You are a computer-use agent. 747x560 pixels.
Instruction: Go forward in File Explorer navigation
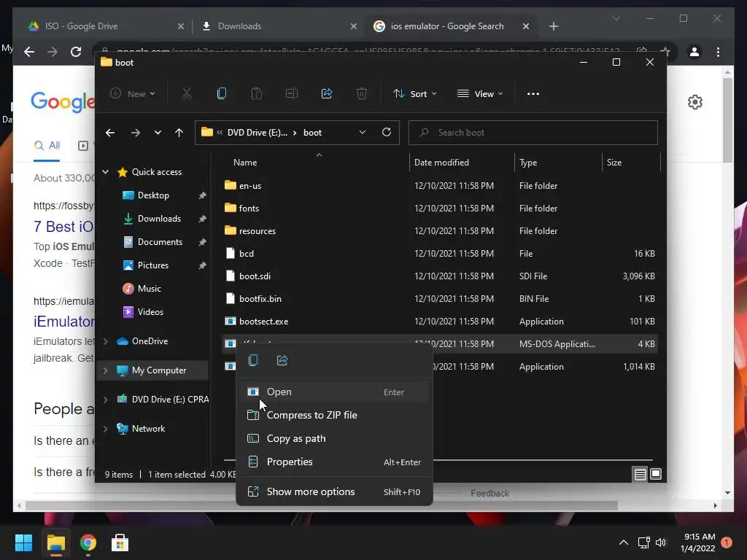135,133
